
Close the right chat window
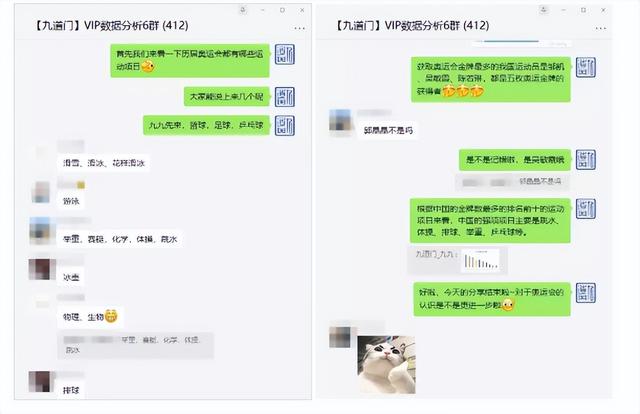point(603,10)
